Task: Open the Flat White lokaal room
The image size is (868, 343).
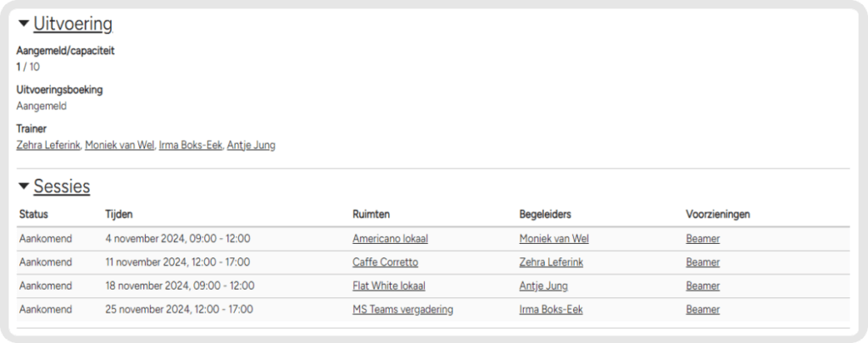Action: pyautogui.click(x=389, y=286)
